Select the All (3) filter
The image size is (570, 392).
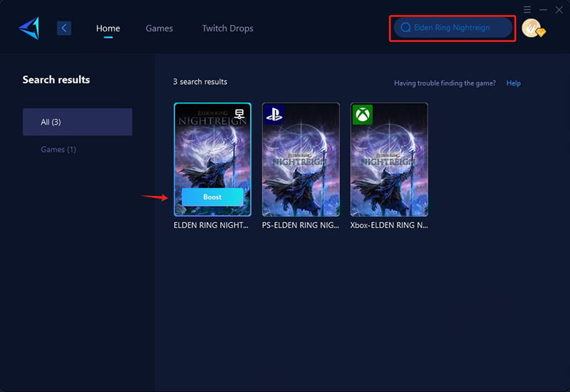(x=78, y=122)
